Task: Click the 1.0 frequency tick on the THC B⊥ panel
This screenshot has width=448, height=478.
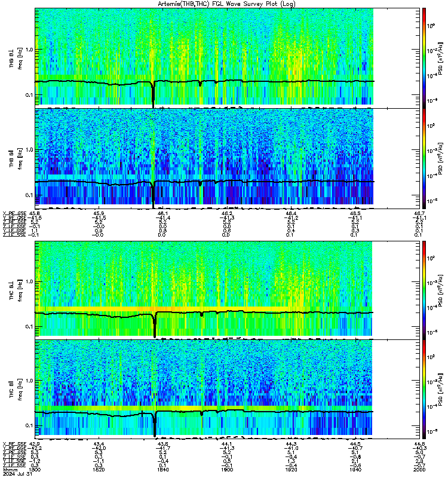Action: click(x=29, y=281)
